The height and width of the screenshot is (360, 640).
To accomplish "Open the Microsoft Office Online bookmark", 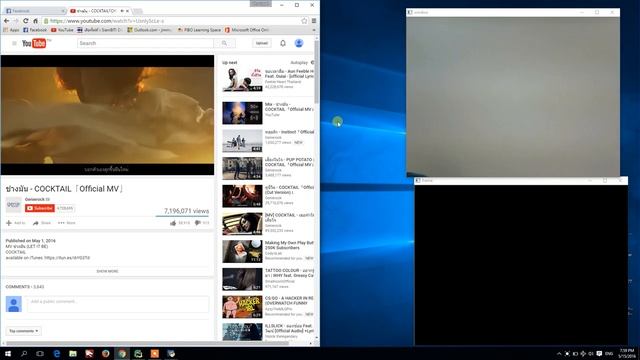I will (247, 30).
